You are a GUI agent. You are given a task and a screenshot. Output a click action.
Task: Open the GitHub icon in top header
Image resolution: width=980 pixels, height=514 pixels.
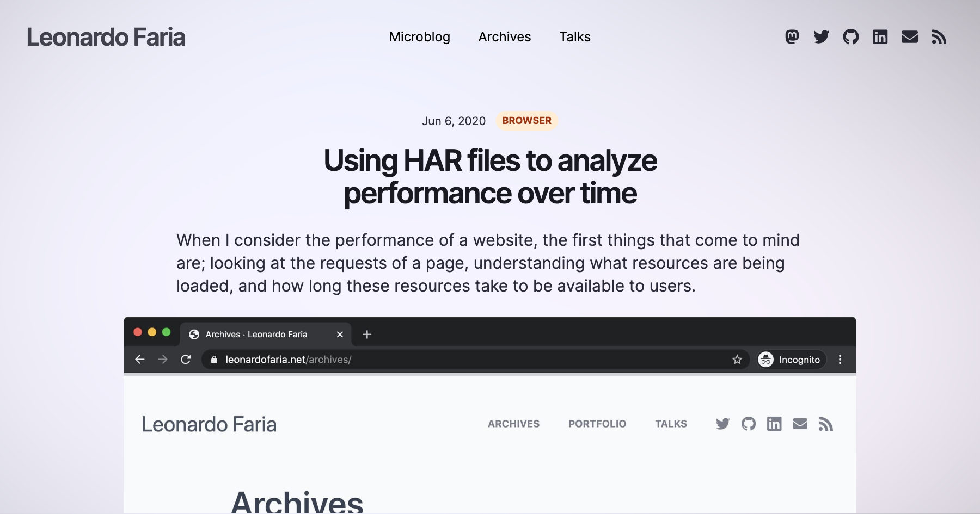[851, 37]
